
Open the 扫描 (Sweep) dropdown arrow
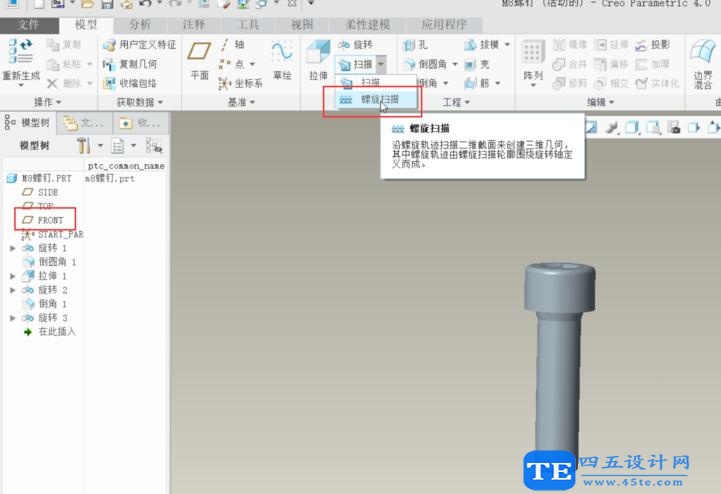381,64
